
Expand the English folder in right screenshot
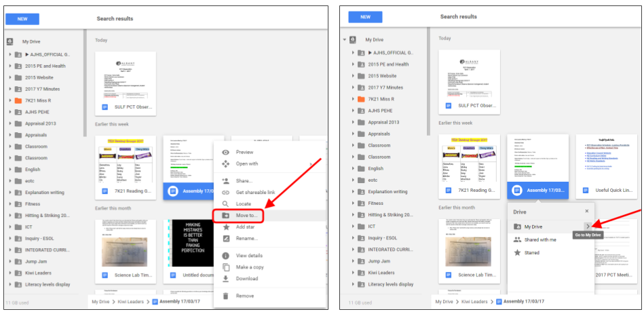point(353,169)
